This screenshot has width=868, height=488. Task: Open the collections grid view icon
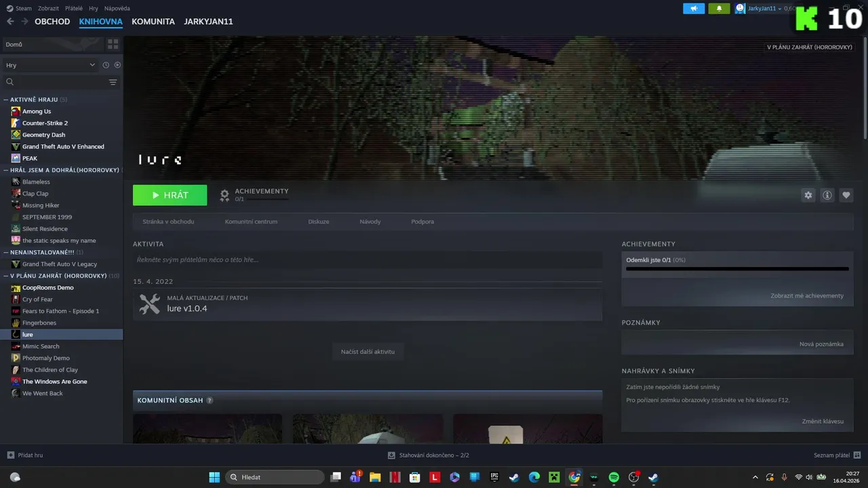[113, 44]
